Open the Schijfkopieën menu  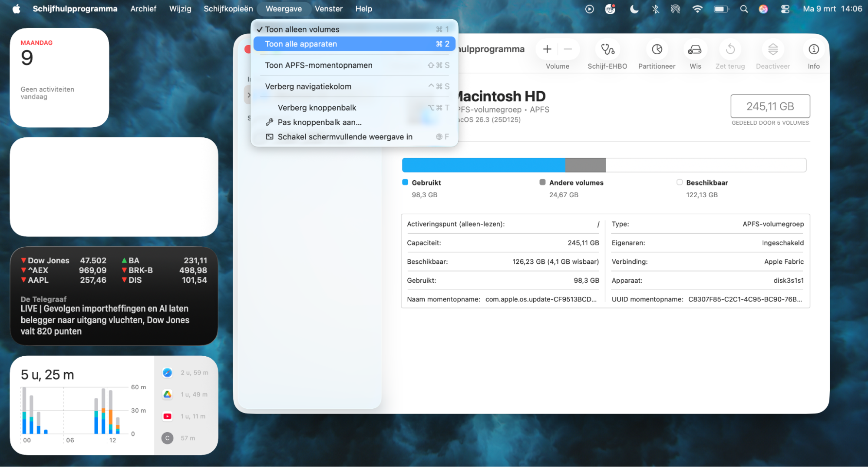(228, 9)
